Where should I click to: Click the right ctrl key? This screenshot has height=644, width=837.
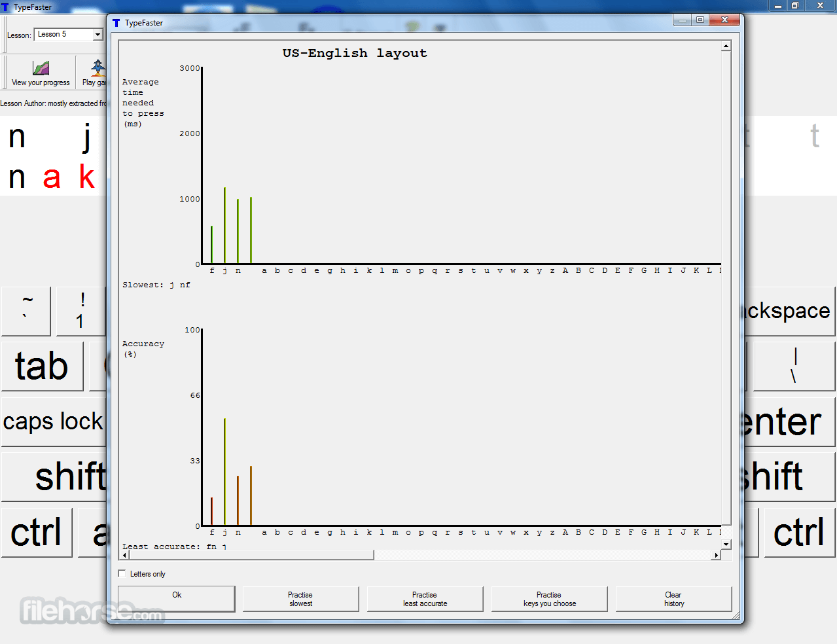pyautogui.click(x=800, y=533)
